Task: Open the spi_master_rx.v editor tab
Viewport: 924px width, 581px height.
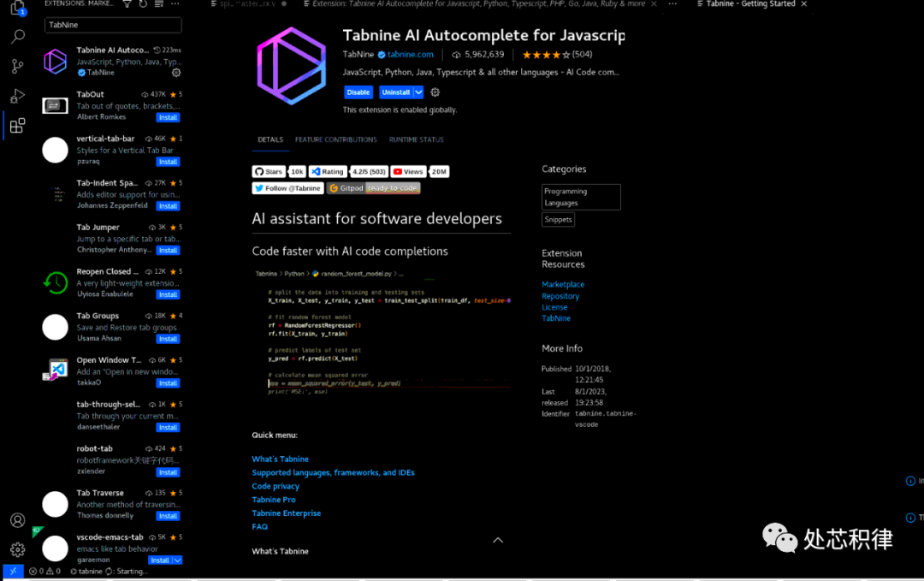Action: tap(247, 3)
